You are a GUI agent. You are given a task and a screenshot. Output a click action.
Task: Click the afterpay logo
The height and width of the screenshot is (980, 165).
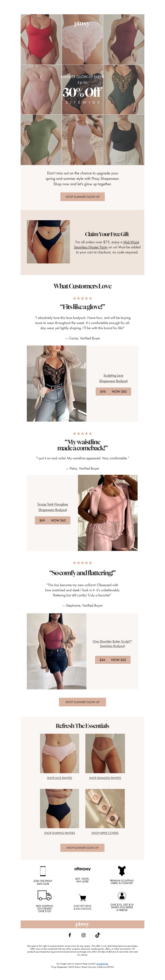click(82, 869)
